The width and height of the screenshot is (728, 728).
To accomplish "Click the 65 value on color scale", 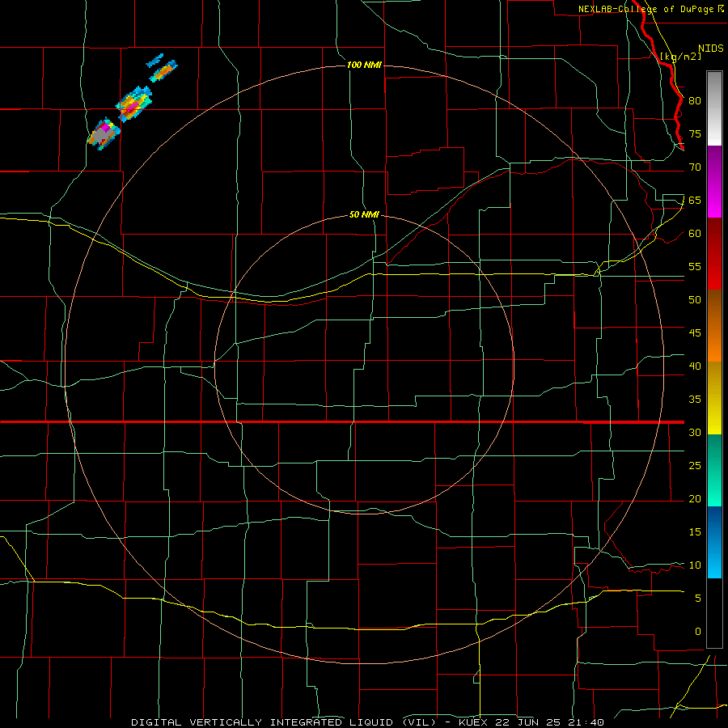I will point(695,200).
